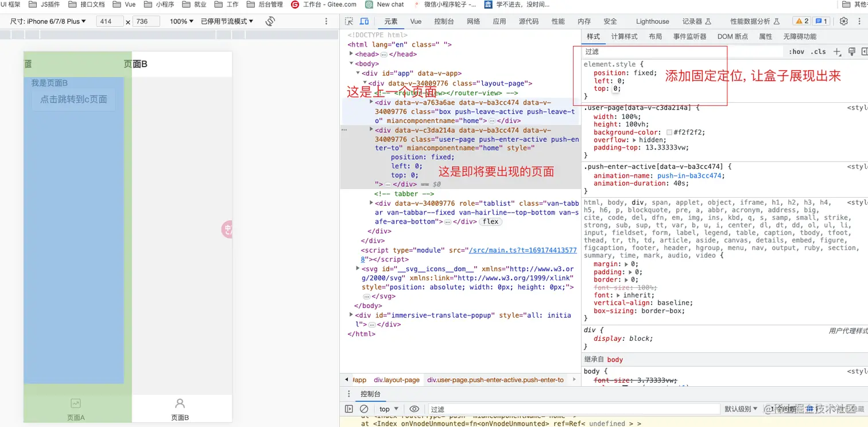Image resolution: width=868 pixels, height=427 pixels.
Task: Switch to the Vue DevTools tab
Action: point(416,21)
